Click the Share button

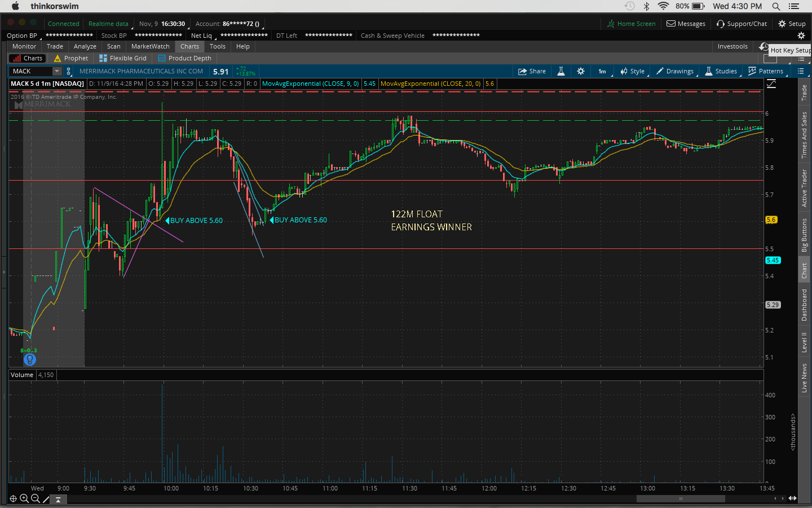(532, 71)
